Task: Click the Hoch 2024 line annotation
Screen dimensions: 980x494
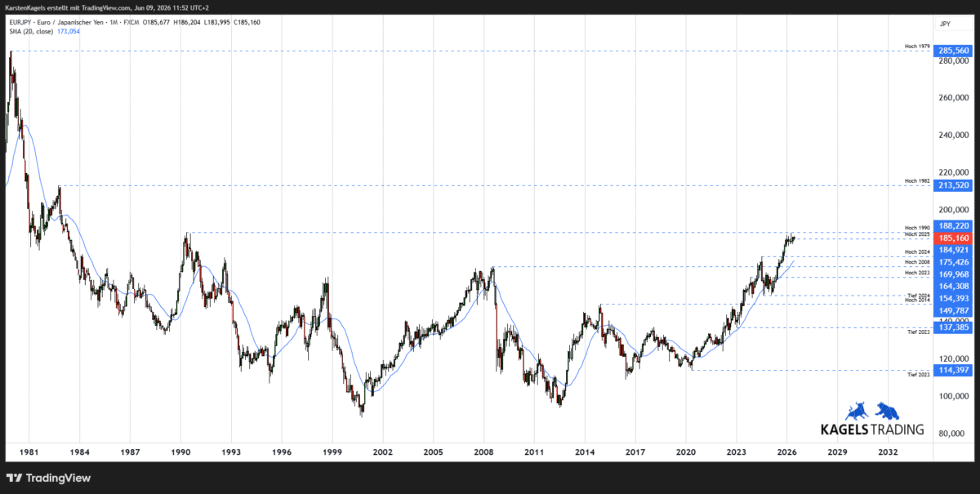Action: pyautogui.click(x=917, y=252)
